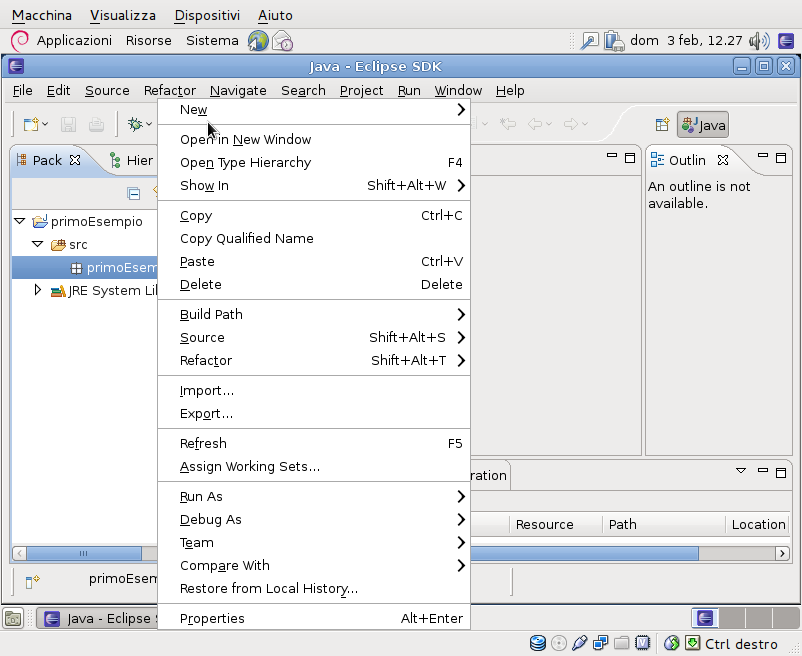The image size is (802, 656).
Task: Click the Back navigation arrow icon
Action: 534,124
